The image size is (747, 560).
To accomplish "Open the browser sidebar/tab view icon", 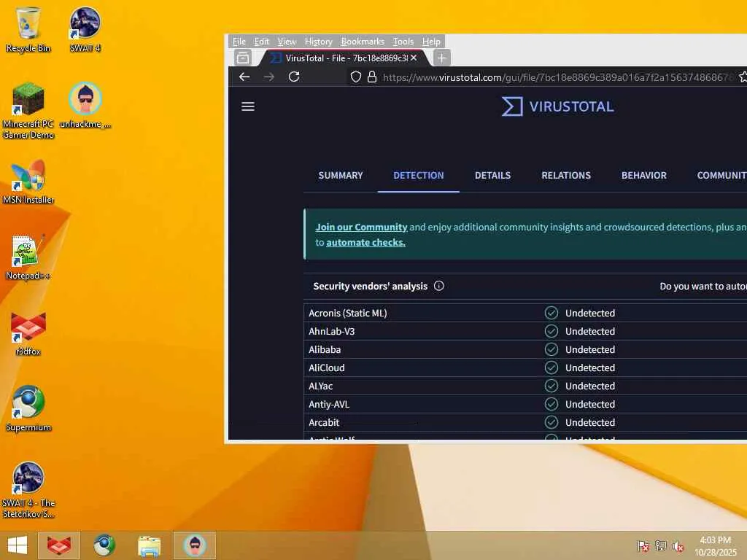I will click(242, 58).
